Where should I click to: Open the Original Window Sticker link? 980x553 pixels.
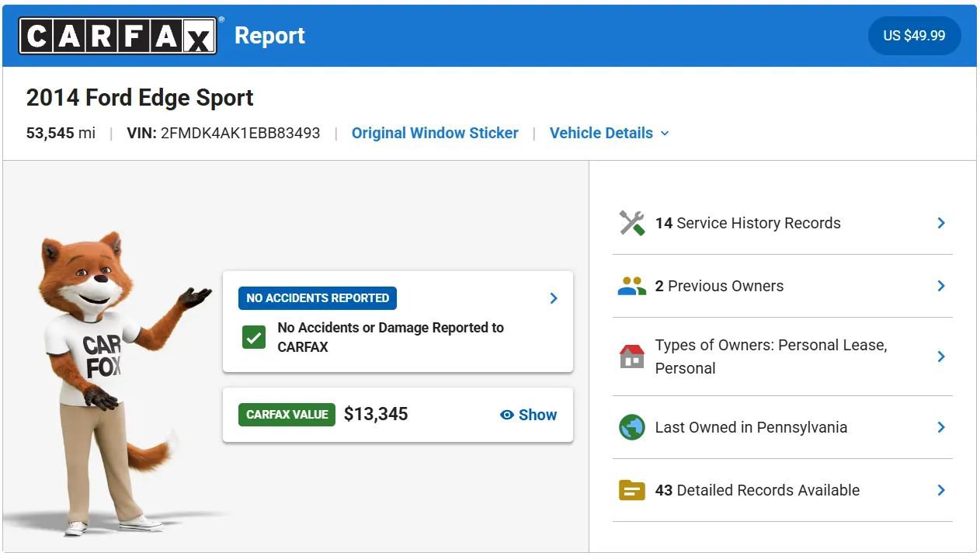point(435,133)
